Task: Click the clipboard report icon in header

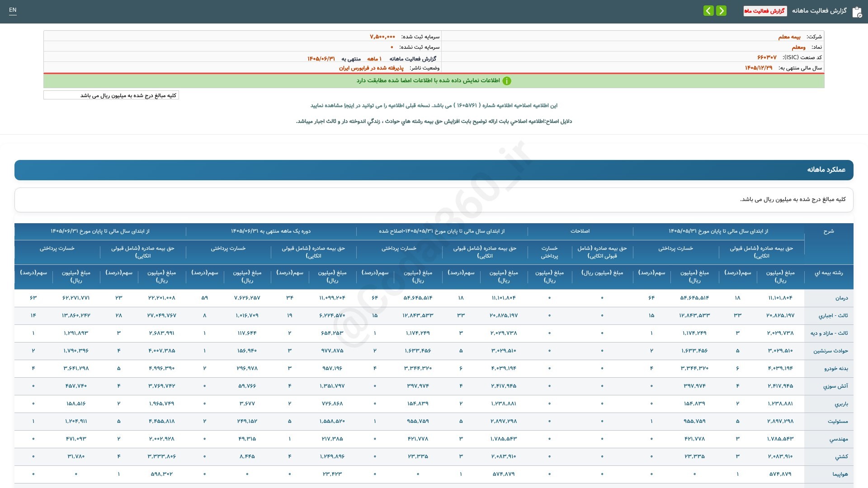Action: coord(857,12)
